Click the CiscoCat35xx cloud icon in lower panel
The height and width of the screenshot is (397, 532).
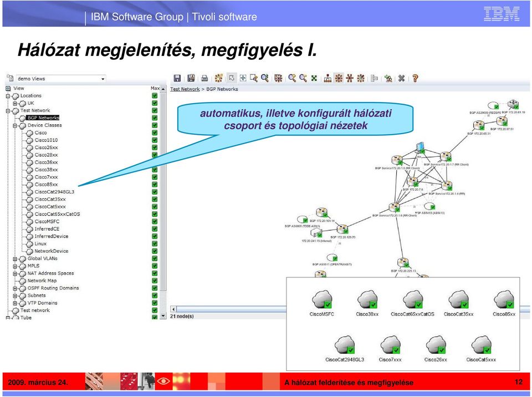tap(458, 299)
